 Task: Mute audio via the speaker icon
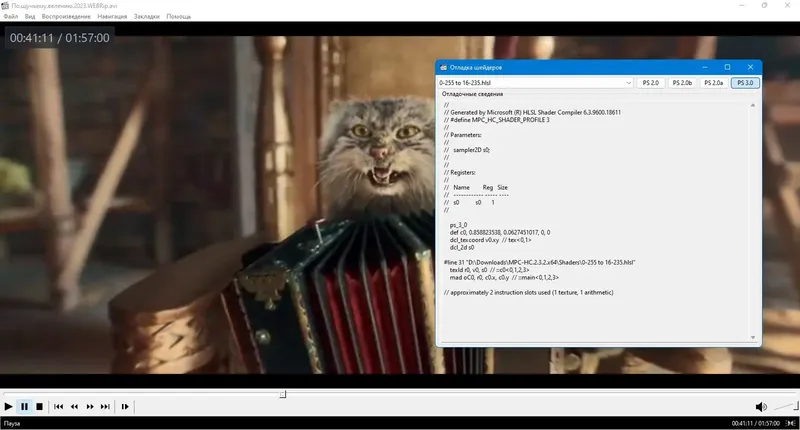click(x=761, y=407)
